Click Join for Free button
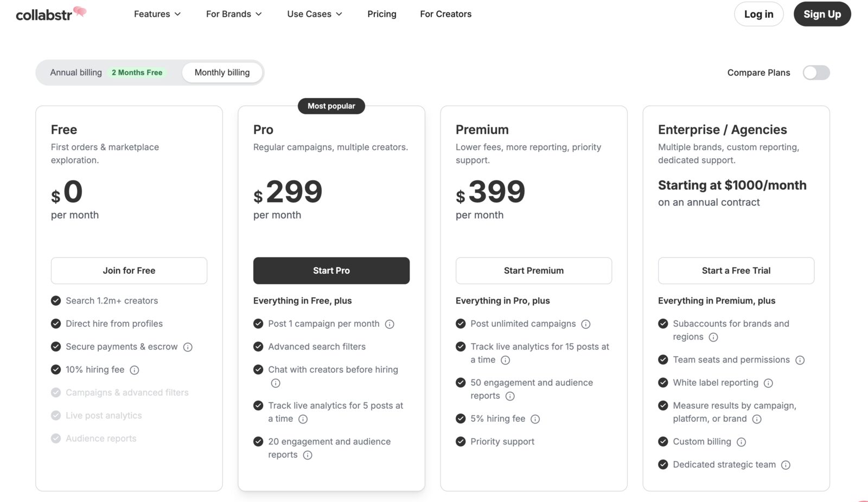 (129, 271)
